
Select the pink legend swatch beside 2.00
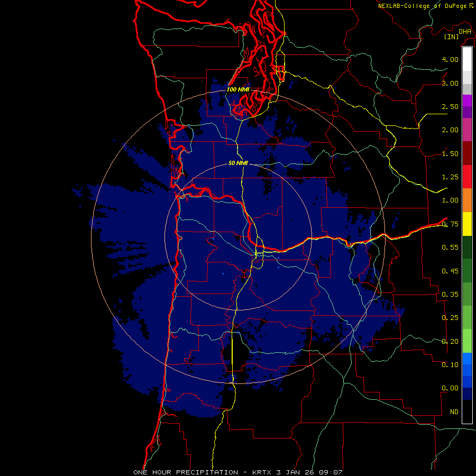pyautogui.click(x=467, y=130)
